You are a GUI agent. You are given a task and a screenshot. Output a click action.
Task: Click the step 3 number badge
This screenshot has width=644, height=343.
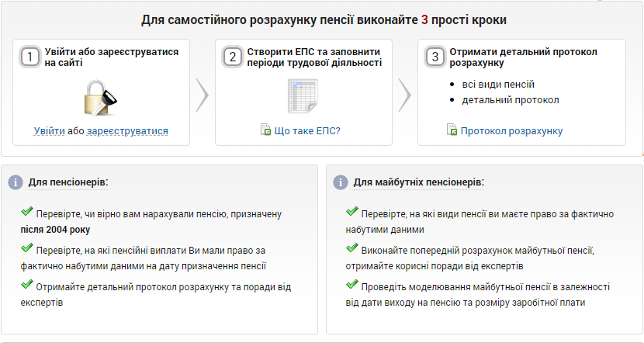click(435, 57)
